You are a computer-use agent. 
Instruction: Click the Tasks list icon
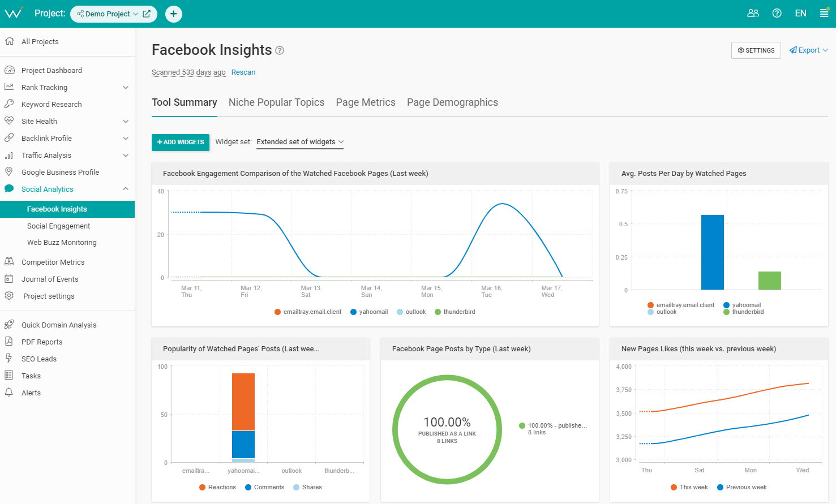tap(9, 376)
